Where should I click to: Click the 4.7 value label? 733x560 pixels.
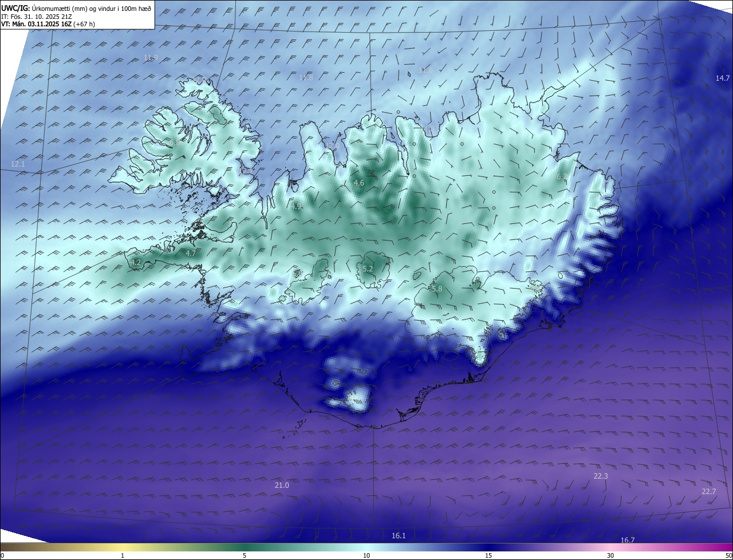pyautogui.click(x=191, y=253)
